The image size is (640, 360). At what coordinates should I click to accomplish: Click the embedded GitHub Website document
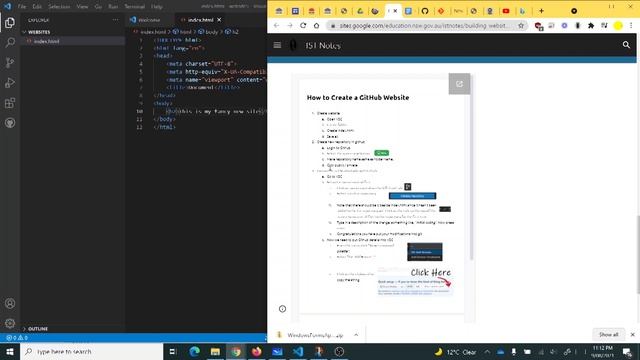click(x=382, y=196)
